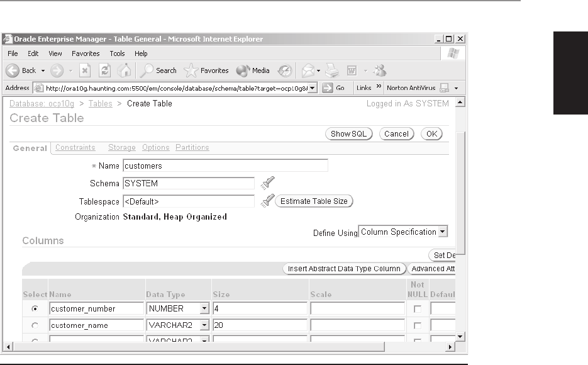Viewport: 588px width, 365px height.
Task: Open the Norton AntiVirus dropdown arrow
Action: pyautogui.click(x=457, y=88)
